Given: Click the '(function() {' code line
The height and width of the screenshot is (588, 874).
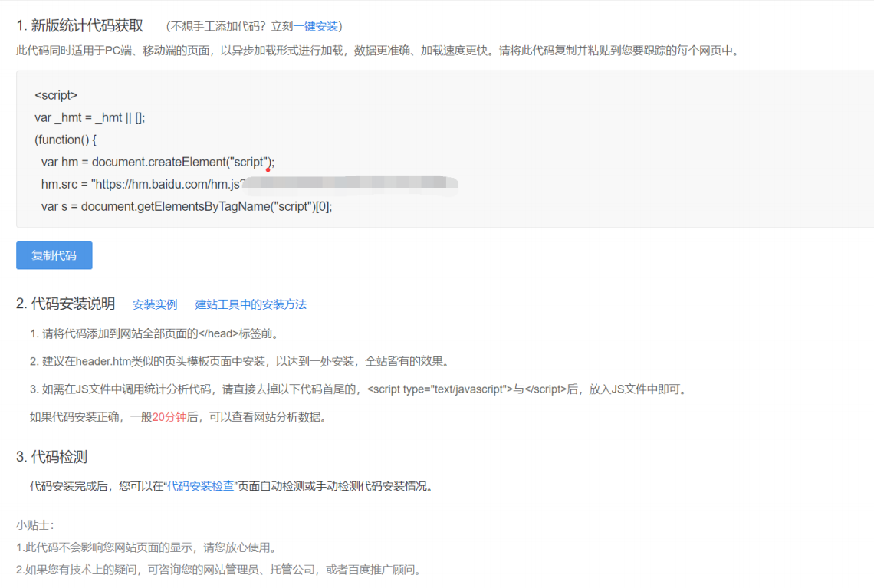Looking at the screenshot, I should tap(65, 140).
